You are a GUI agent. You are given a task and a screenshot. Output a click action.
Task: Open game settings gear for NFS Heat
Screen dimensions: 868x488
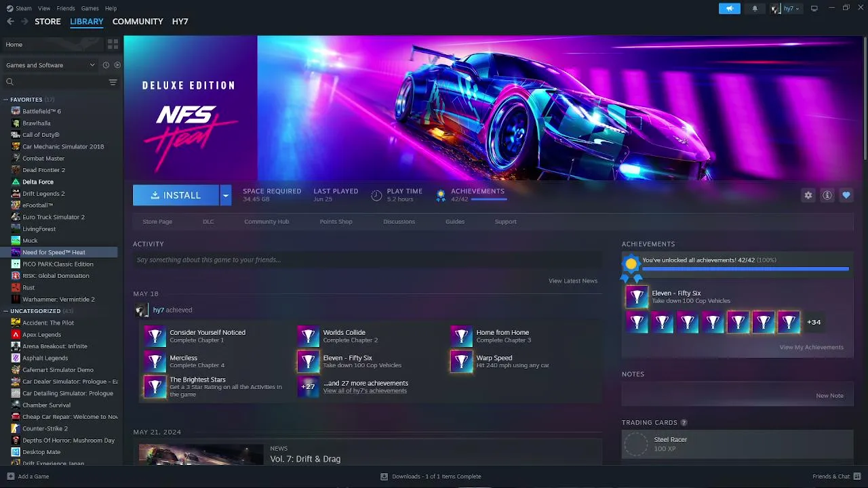(x=808, y=195)
